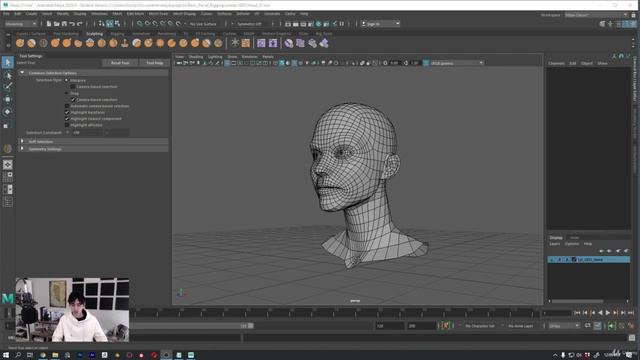
Task: Switch to the Poly Modeling shelf tab
Action: tap(66, 33)
